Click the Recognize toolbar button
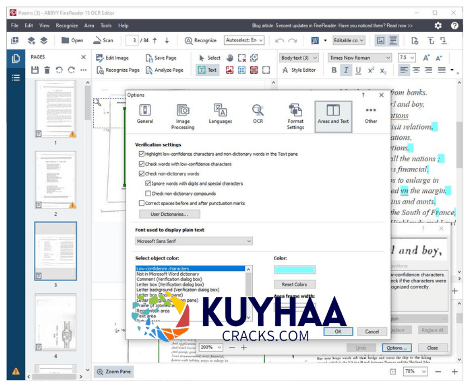Viewport: 467px width, 386px height. click(201, 40)
